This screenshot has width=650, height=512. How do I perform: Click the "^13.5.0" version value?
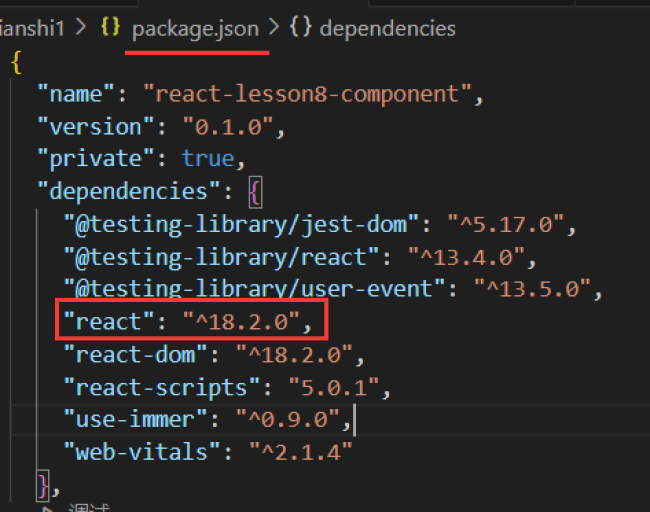[x=533, y=289]
